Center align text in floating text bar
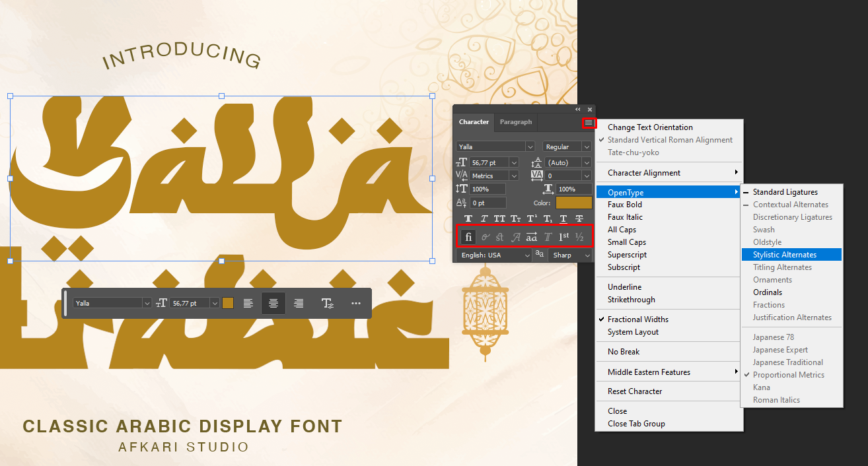This screenshot has height=466, width=868. (273, 303)
